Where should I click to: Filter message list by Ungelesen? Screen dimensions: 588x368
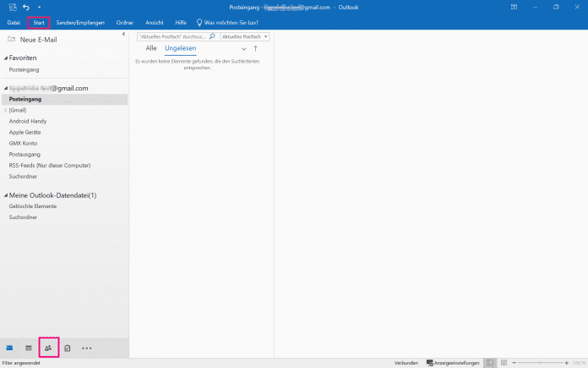(x=180, y=49)
